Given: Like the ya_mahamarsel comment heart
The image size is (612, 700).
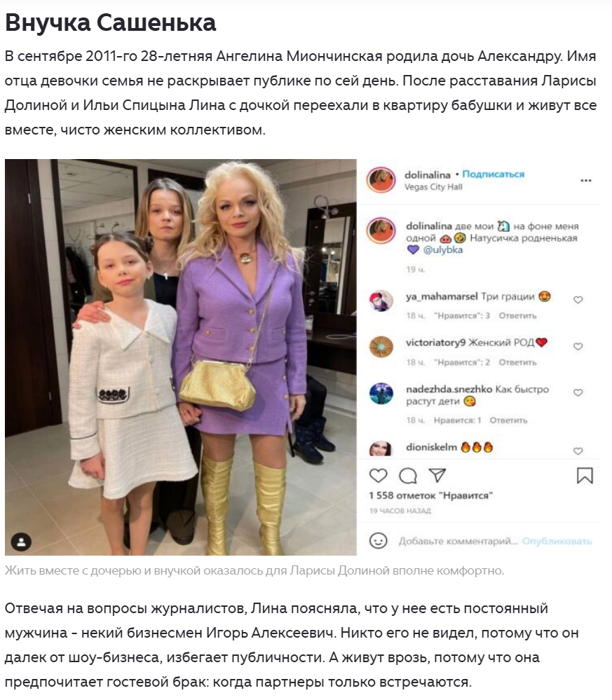Looking at the screenshot, I should tap(578, 300).
